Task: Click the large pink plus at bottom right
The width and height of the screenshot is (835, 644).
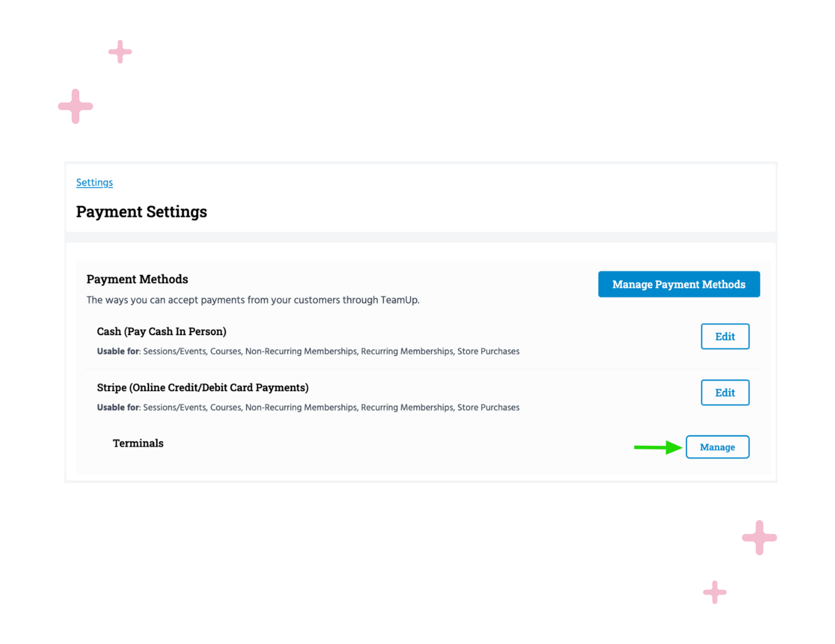Action: click(x=759, y=538)
